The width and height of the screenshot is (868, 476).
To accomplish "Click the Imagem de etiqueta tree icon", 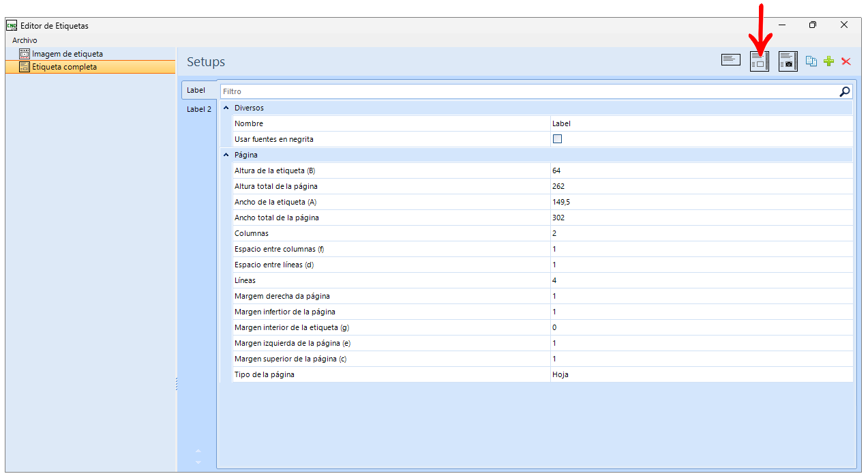I will (x=25, y=53).
